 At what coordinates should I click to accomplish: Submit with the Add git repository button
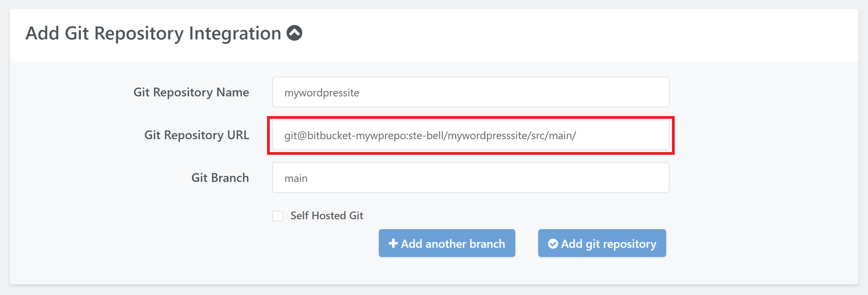click(602, 243)
